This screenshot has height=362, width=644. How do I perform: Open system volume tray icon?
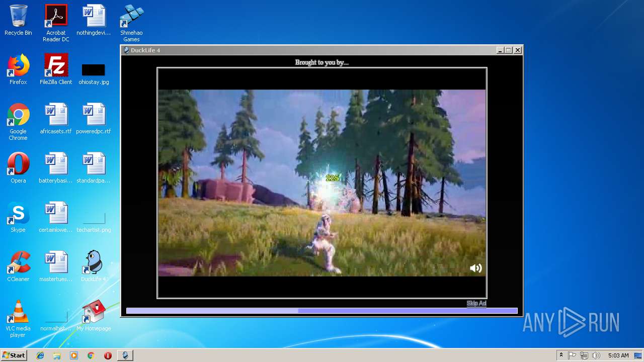[596, 355]
